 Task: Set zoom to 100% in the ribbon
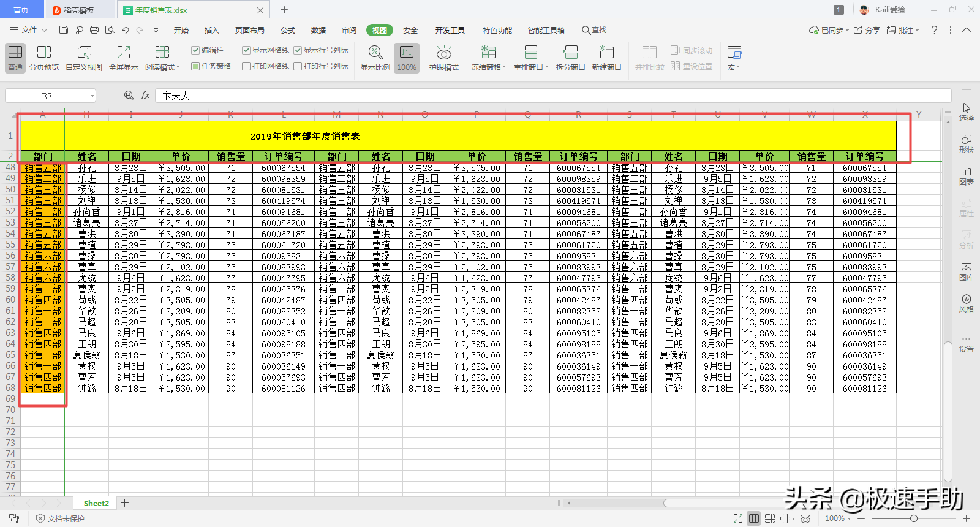[x=407, y=58]
